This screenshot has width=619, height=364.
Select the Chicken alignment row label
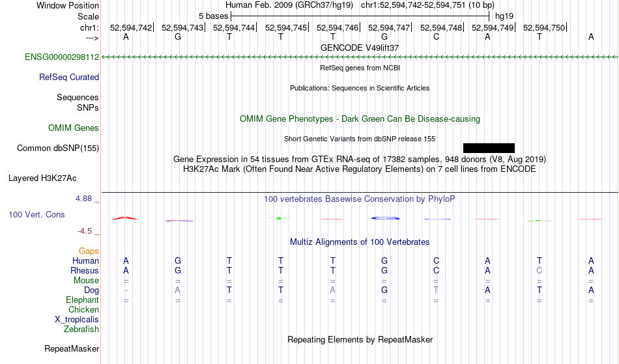coord(83,310)
